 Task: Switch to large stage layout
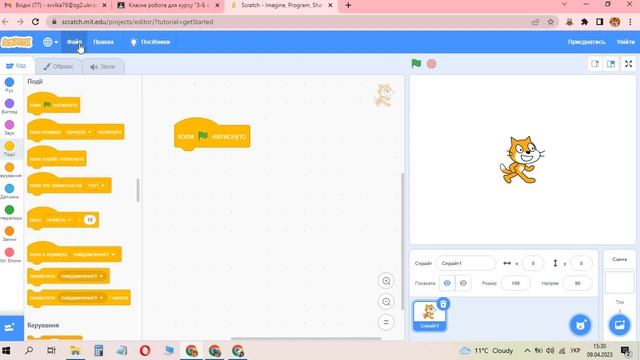pos(611,64)
